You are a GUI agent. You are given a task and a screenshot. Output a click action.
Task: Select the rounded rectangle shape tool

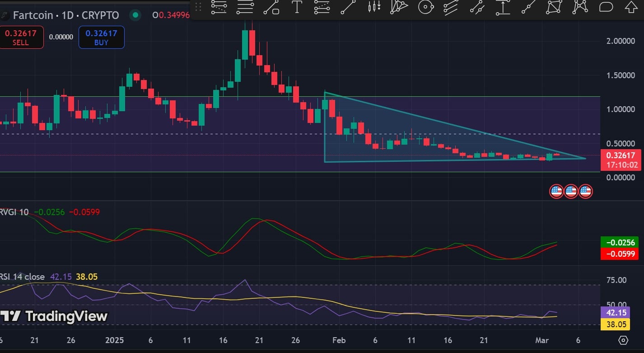coord(606,7)
